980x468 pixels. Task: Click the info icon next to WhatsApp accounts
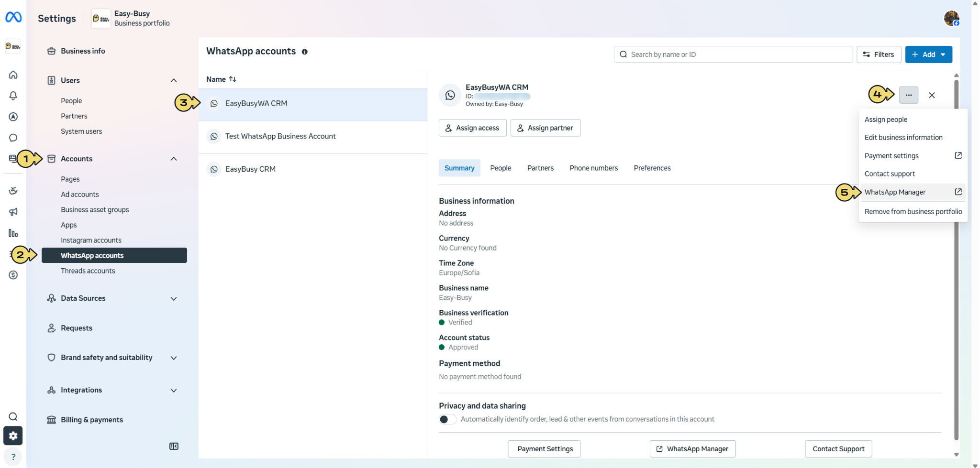[x=304, y=52]
